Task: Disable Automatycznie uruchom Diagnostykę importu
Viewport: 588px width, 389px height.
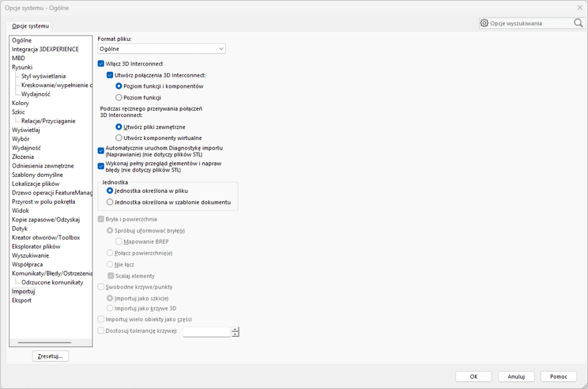Action: pyautogui.click(x=101, y=150)
